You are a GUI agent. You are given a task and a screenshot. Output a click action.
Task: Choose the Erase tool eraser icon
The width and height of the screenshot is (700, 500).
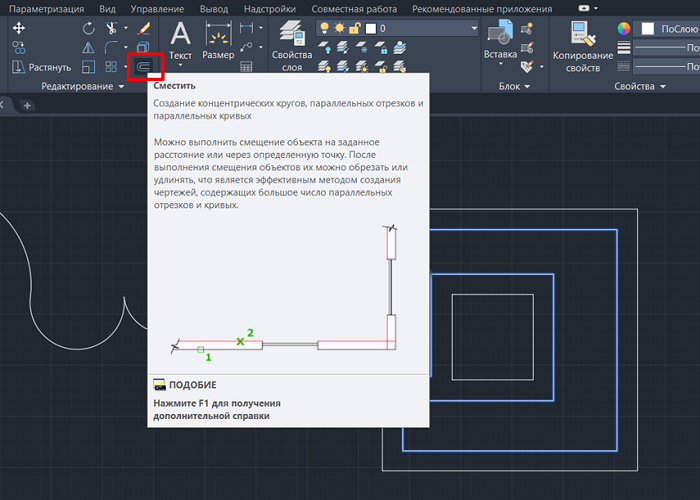(x=144, y=28)
